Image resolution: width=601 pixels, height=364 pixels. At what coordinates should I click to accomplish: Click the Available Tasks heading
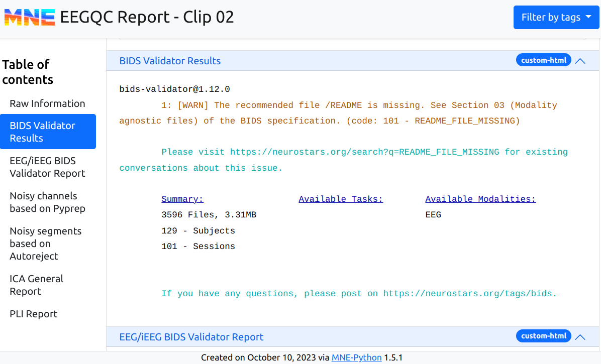click(341, 199)
